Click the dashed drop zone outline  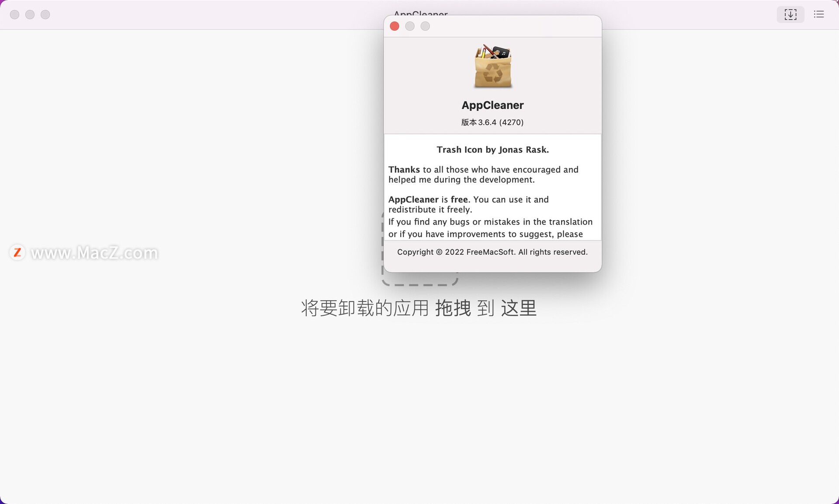coord(419,284)
